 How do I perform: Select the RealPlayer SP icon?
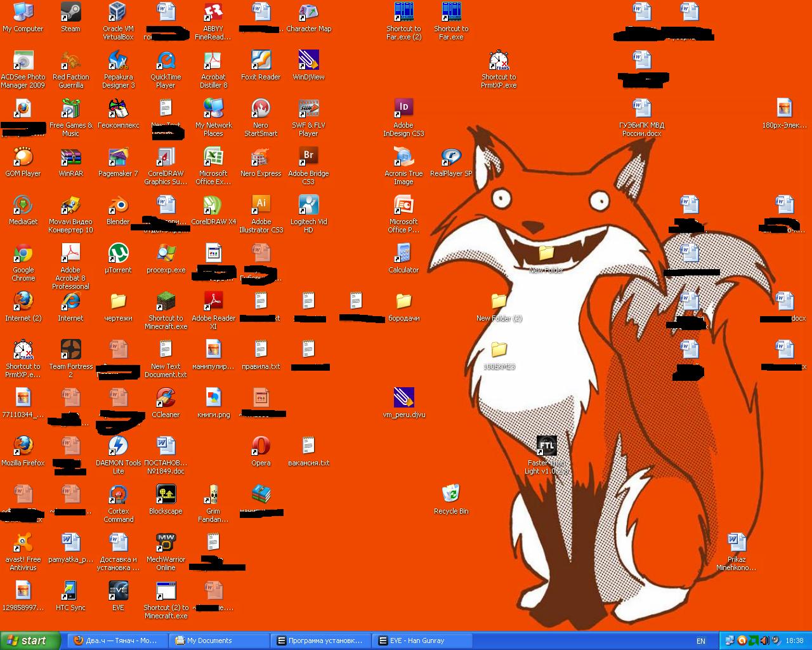[451, 162]
